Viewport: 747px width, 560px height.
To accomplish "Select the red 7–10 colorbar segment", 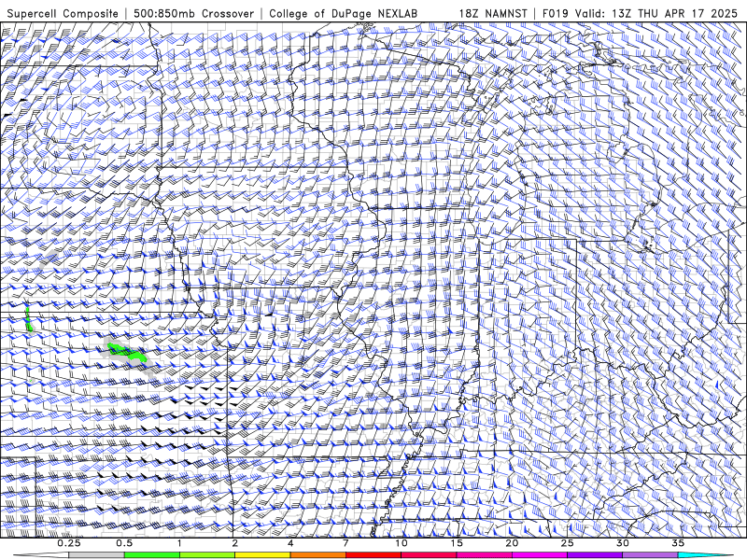I will [373, 555].
